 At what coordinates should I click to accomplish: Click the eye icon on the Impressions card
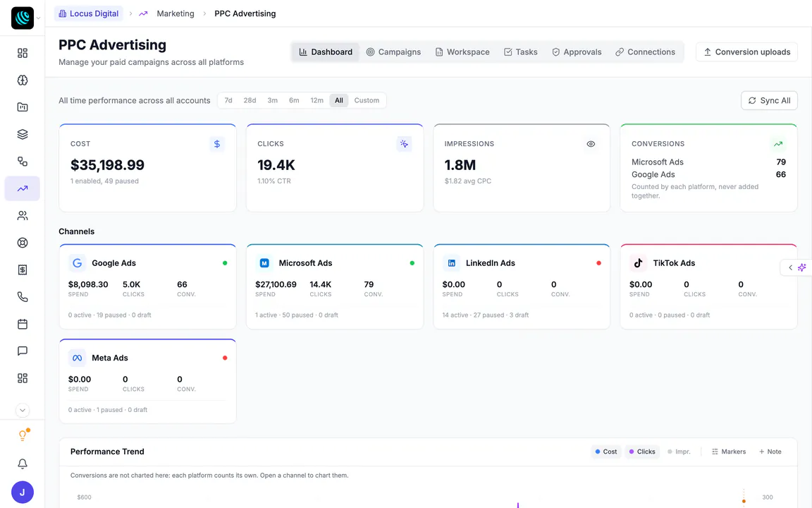coord(591,144)
